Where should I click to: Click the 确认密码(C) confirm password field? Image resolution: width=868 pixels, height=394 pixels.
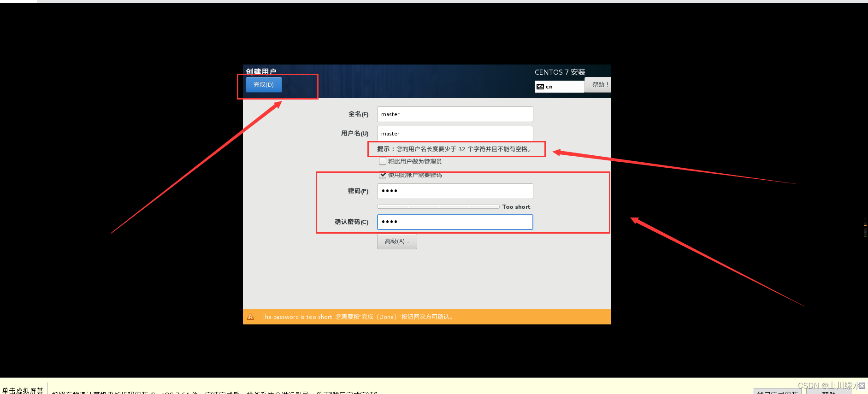tap(455, 222)
